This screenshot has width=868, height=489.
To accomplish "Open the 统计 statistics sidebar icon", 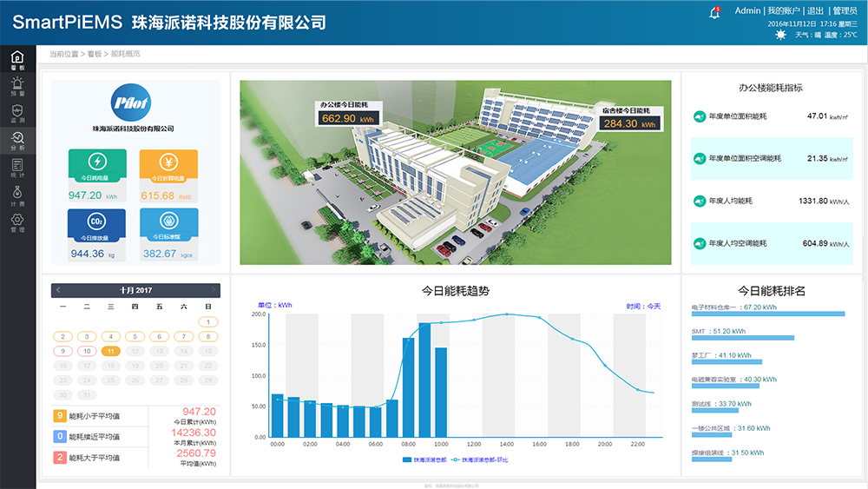I will pos(17,168).
